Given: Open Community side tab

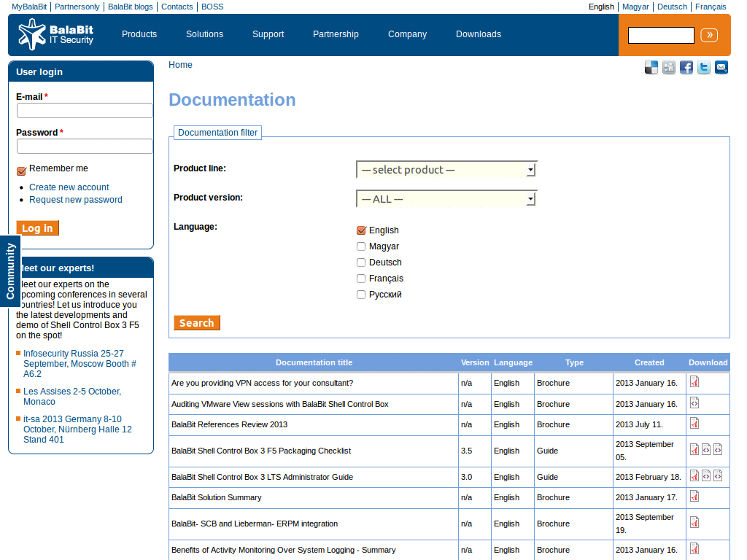Looking at the screenshot, I should pos(10,271).
